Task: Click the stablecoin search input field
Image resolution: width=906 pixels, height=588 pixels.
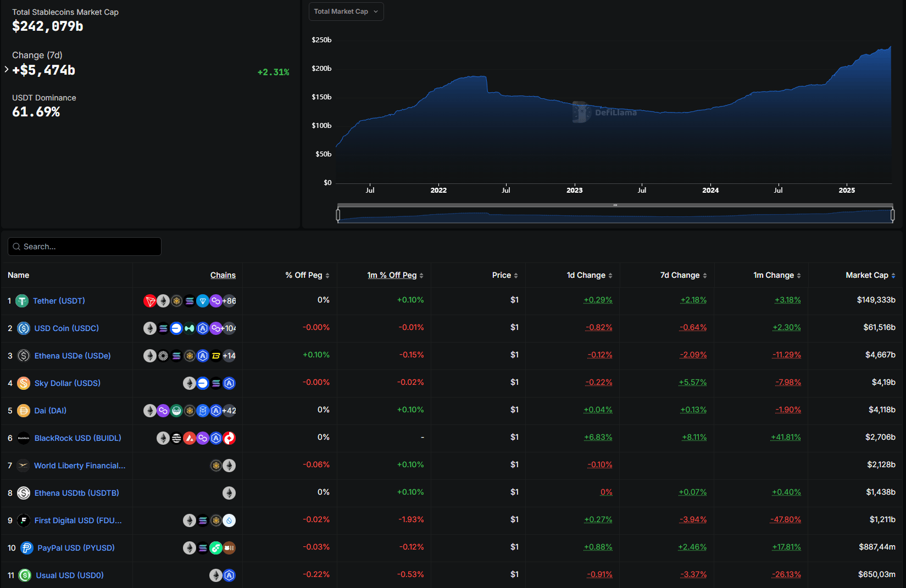Action: point(85,247)
